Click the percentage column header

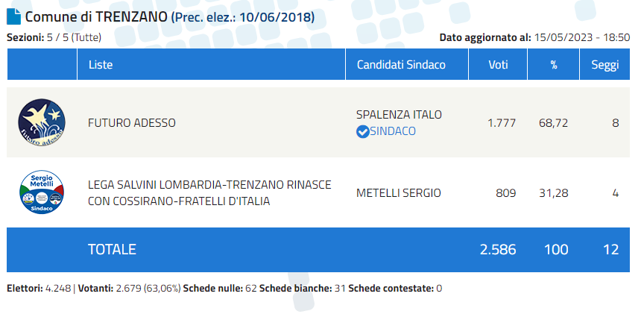554,65
